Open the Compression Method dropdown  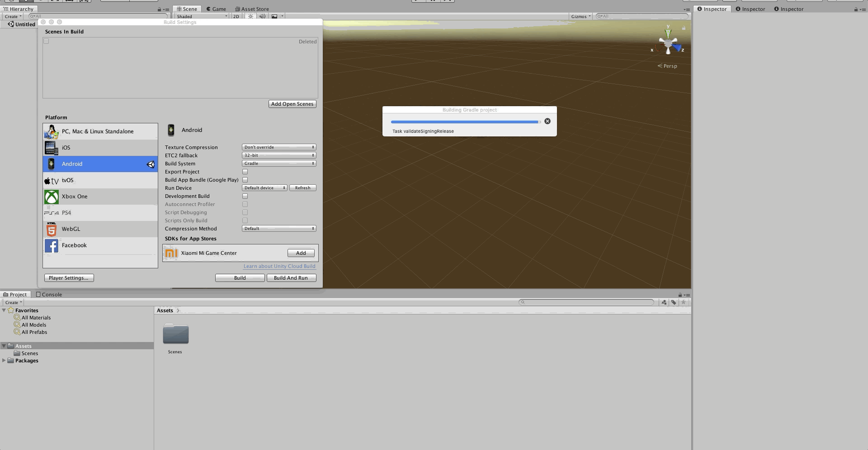point(279,229)
